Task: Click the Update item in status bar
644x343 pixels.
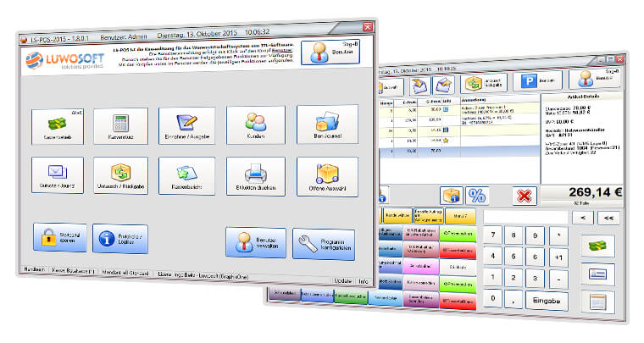Action: point(342,279)
